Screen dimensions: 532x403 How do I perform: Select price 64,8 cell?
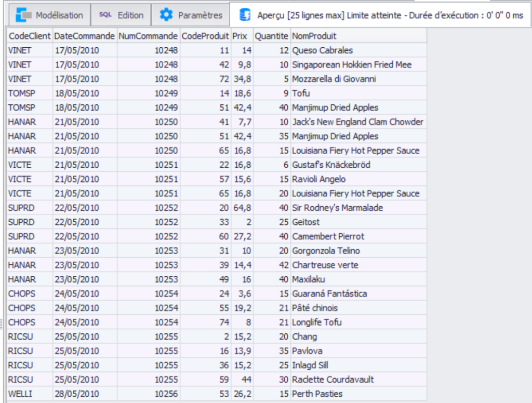pos(242,208)
